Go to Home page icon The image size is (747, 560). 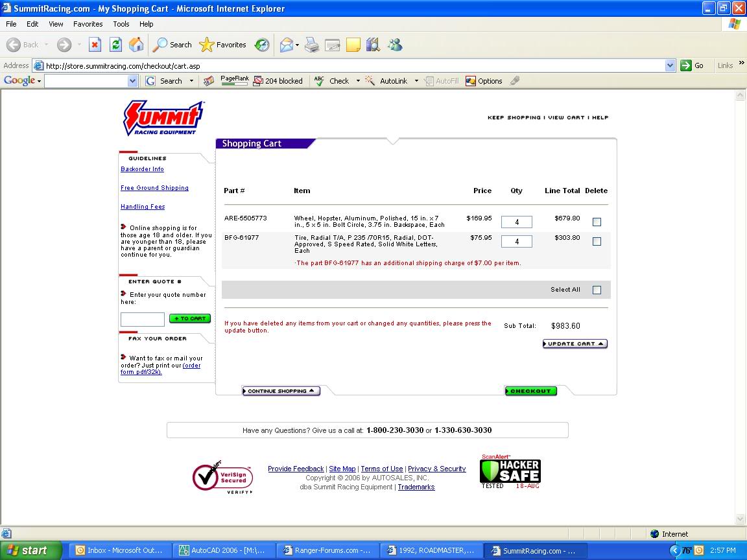point(136,45)
